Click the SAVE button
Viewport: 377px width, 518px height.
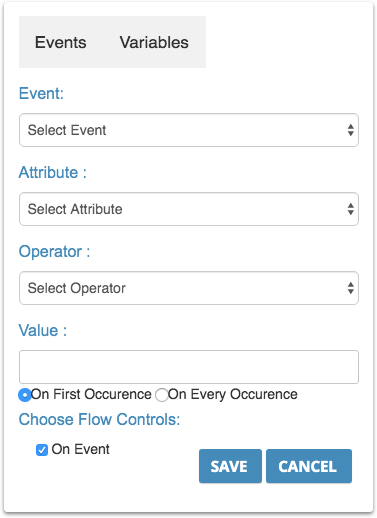(230, 466)
